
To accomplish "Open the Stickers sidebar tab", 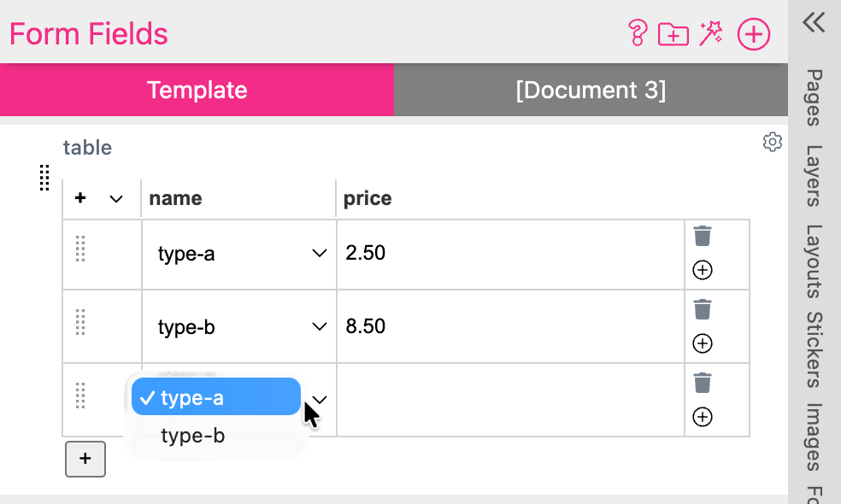I will pos(815,349).
